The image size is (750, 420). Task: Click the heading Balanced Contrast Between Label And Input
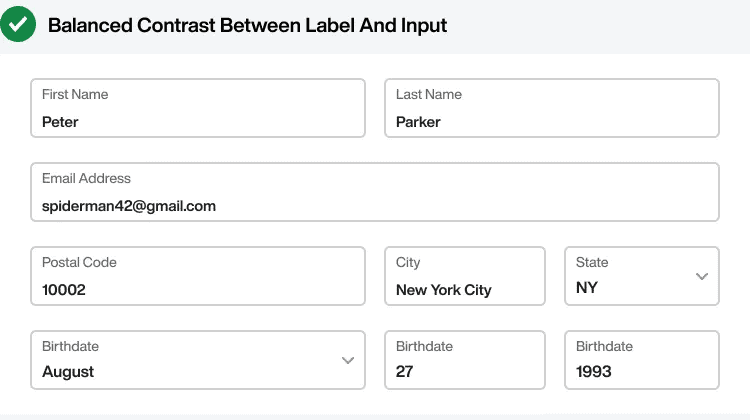[247, 25]
